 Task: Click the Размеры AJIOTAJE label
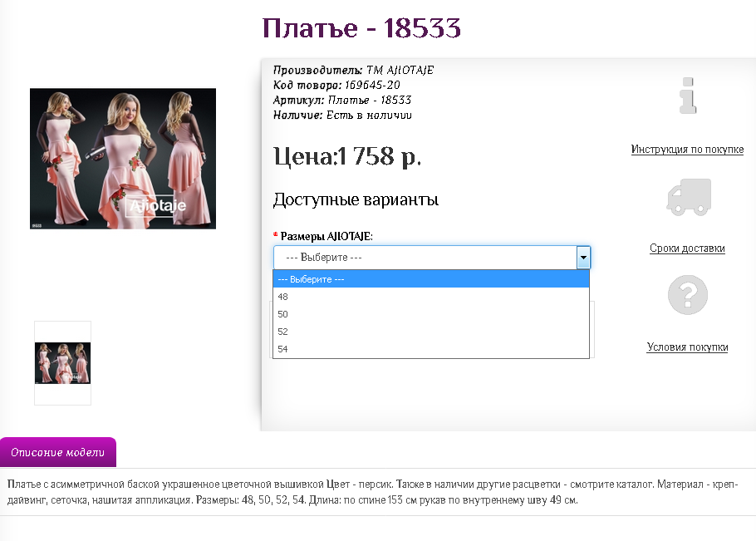point(326,236)
